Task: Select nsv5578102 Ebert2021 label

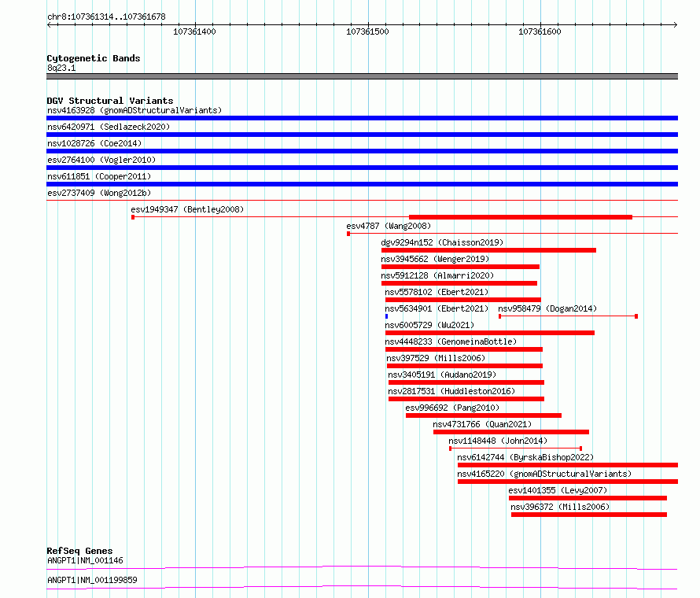Action: 437,292
